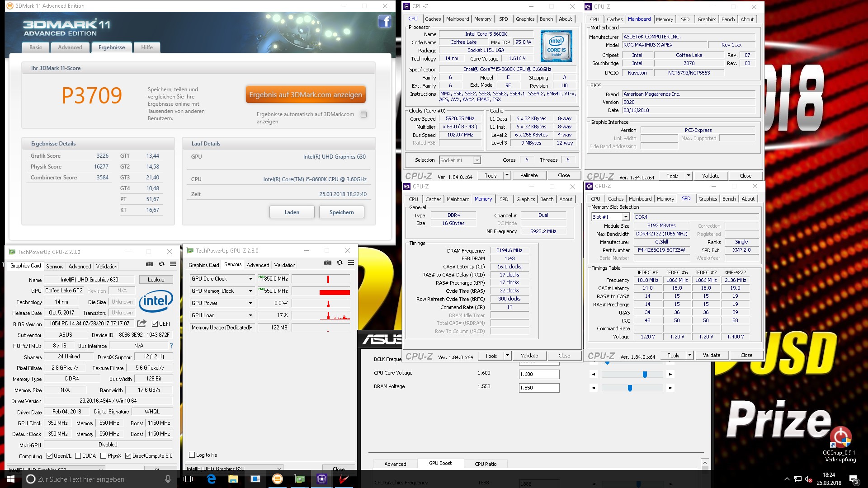Open Caches tab in CPU-Z CPU window
The height and width of the screenshot is (488, 868).
tap(433, 19)
